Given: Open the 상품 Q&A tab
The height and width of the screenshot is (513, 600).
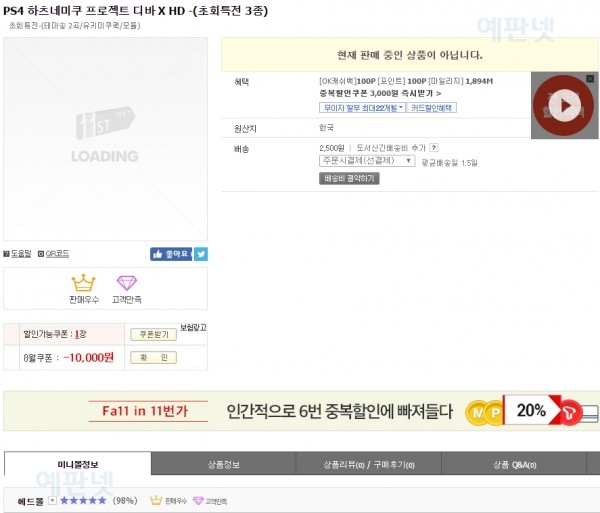Looking at the screenshot, I should coord(514,464).
